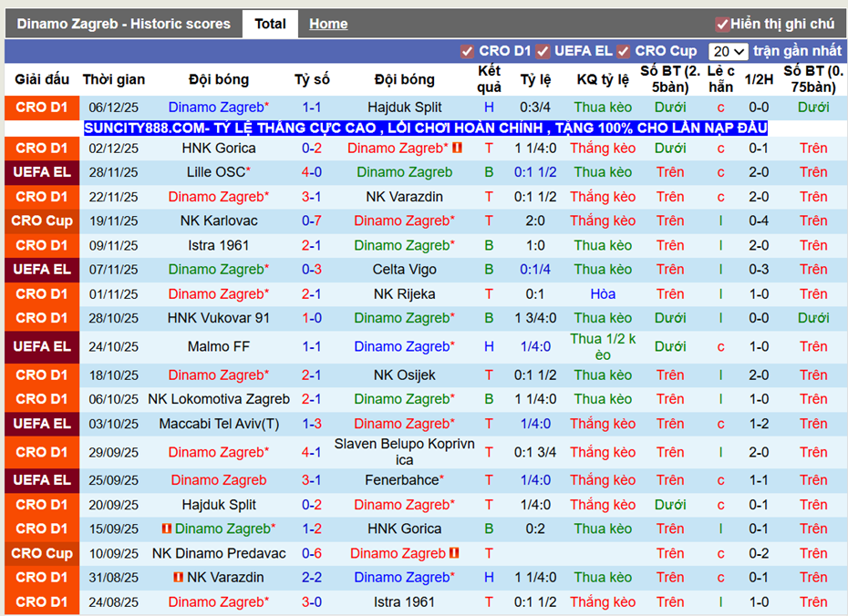Click the 'Hòa' handicap result in NK Rijeka row
This screenshot has height=616, width=848.
point(603,294)
